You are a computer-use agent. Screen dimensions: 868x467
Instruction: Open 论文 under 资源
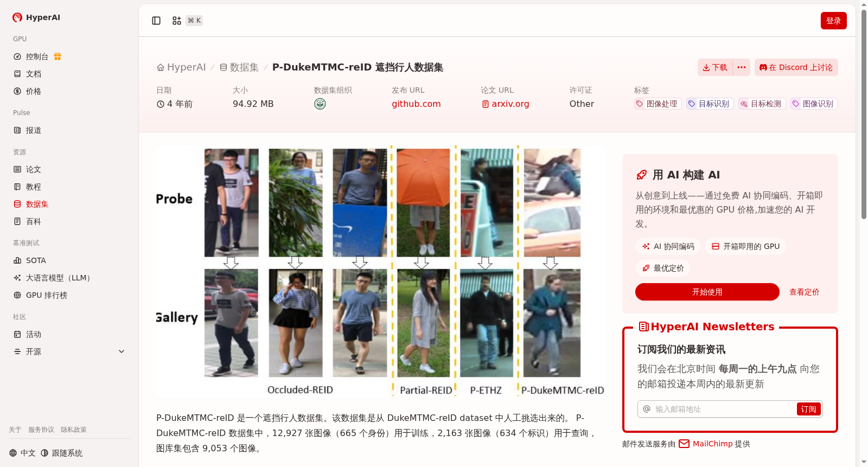click(x=34, y=169)
